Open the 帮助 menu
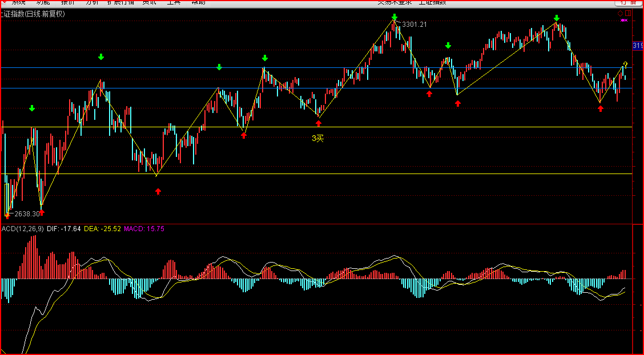644x355 pixels. [x=199, y=2]
